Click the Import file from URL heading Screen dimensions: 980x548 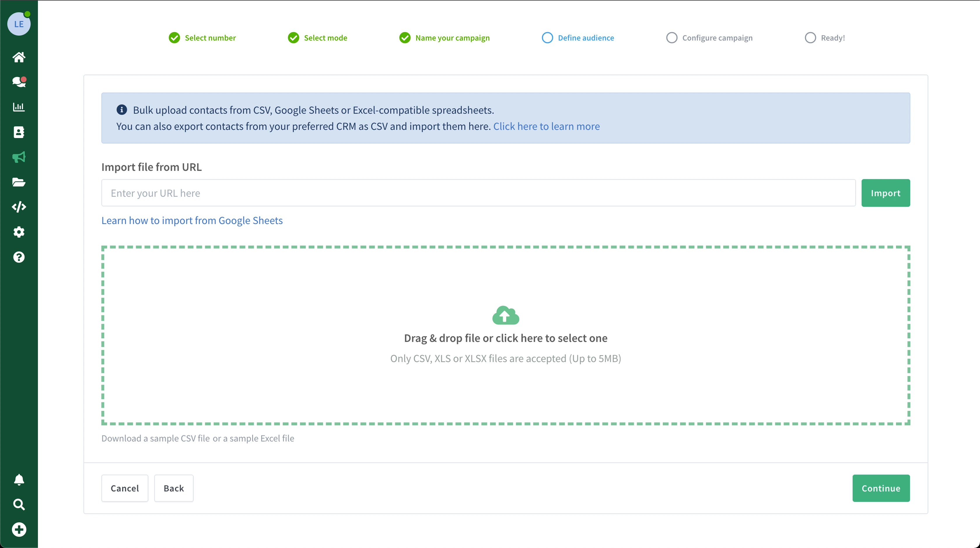tap(151, 167)
